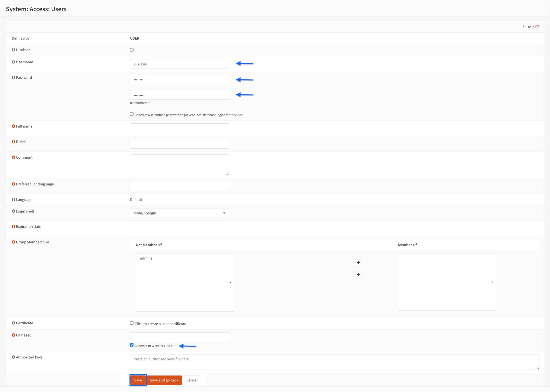Focus the Username input field
The height and width of the screenshot is (392, 550).
[x=179, y=64]
